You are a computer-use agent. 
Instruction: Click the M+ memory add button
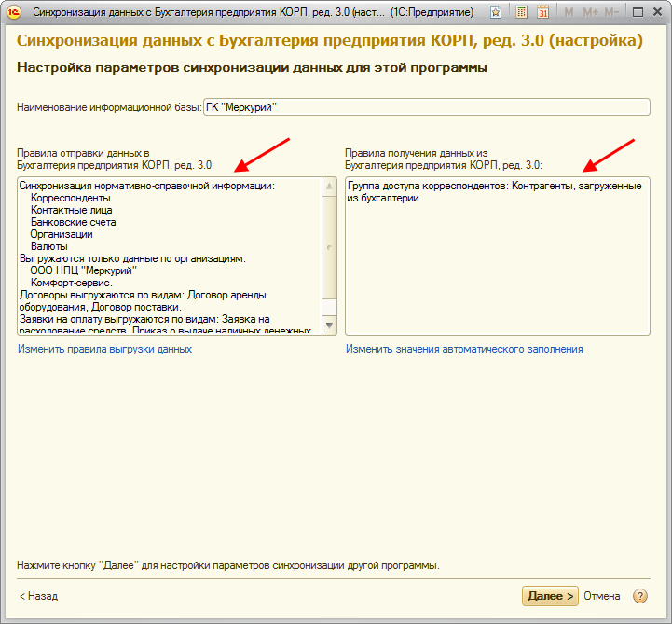pos(591,12)
